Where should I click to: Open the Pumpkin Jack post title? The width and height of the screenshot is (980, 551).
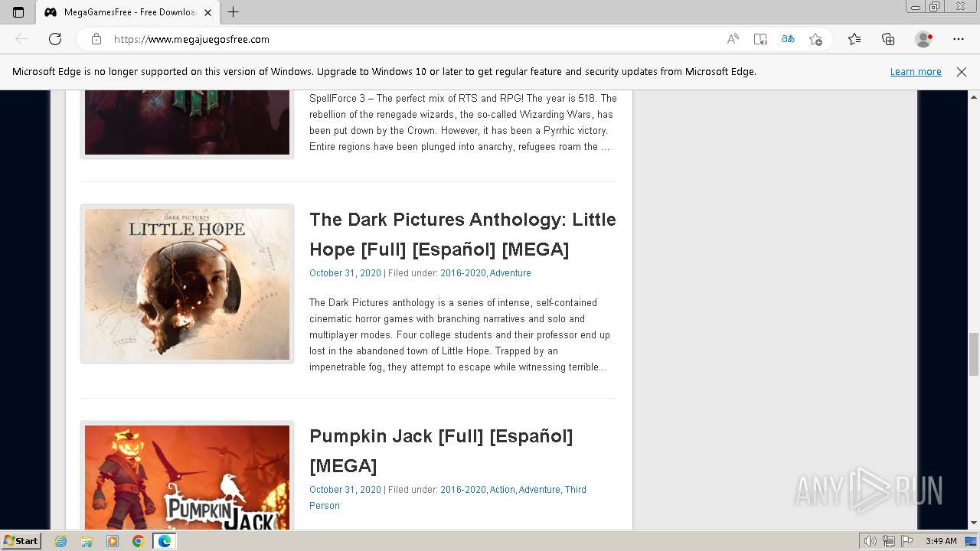(x=441, y=451)
